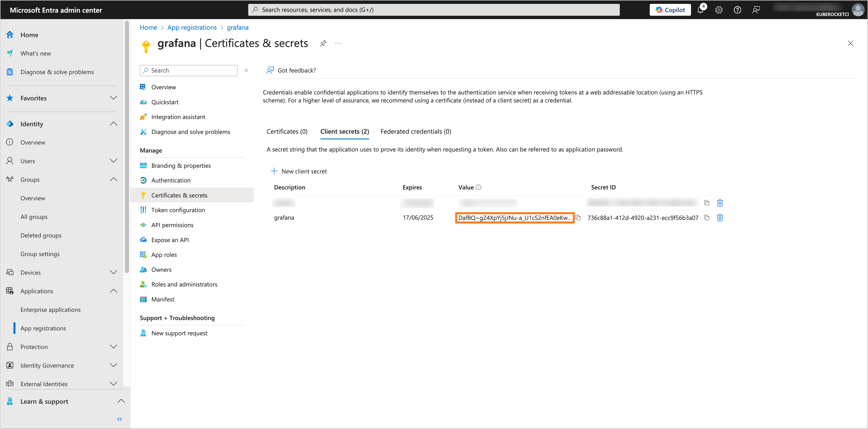Expand the Favorites section
This screenshot has width=868, height=429.
tap(114, 98)
